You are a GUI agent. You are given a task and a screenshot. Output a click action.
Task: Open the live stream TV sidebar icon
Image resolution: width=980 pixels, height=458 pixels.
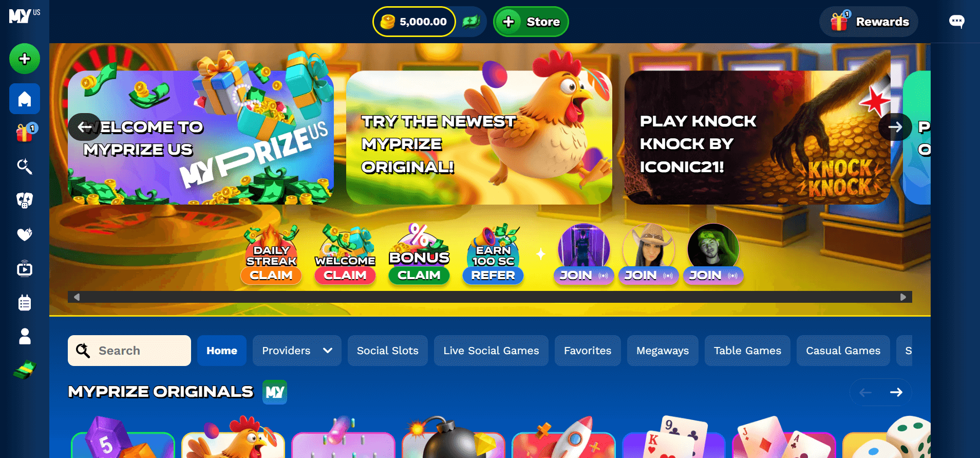(x=25, y=268)
